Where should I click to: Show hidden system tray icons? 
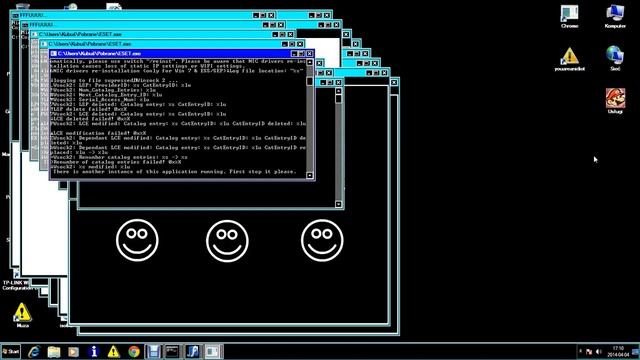click(580, 351)
